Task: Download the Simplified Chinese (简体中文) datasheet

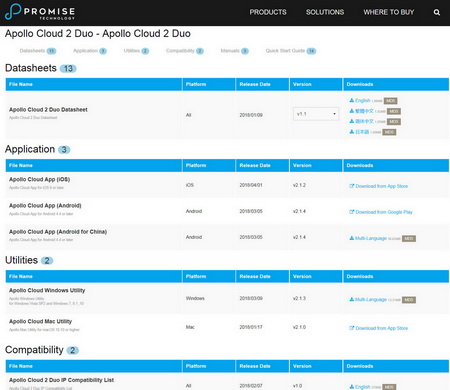Action: [364, 121]
